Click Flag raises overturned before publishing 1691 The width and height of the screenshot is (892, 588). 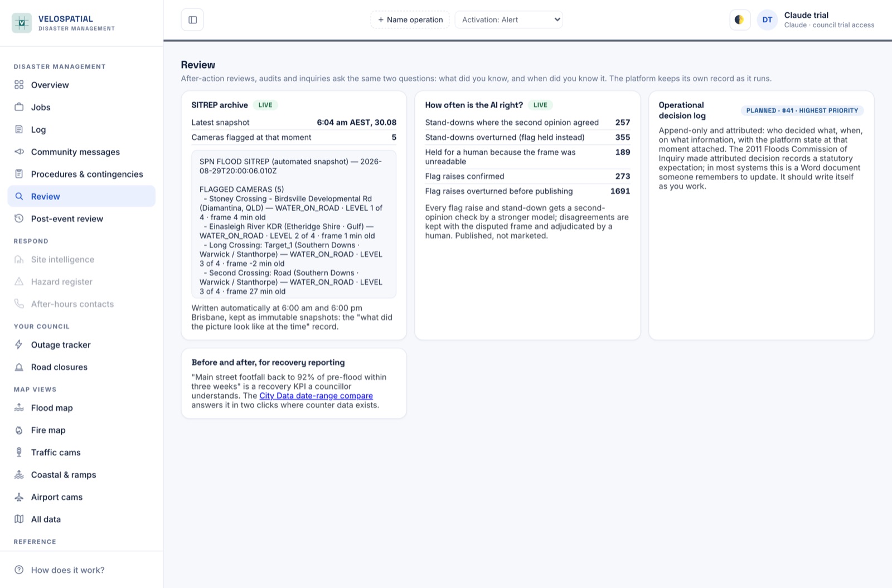[x=527, y=191]
